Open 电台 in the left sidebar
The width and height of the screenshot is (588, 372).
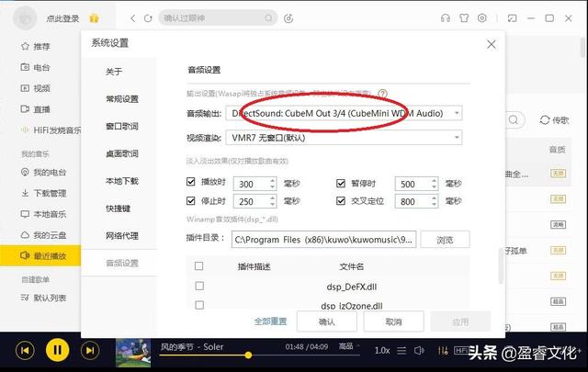[x=36, y=67]
